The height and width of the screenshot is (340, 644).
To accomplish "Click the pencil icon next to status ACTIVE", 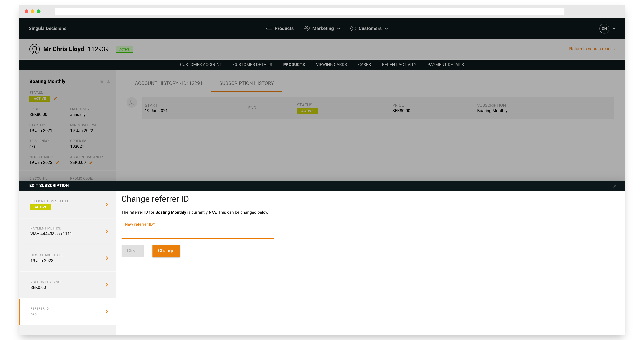I will [x=55, y=98].
